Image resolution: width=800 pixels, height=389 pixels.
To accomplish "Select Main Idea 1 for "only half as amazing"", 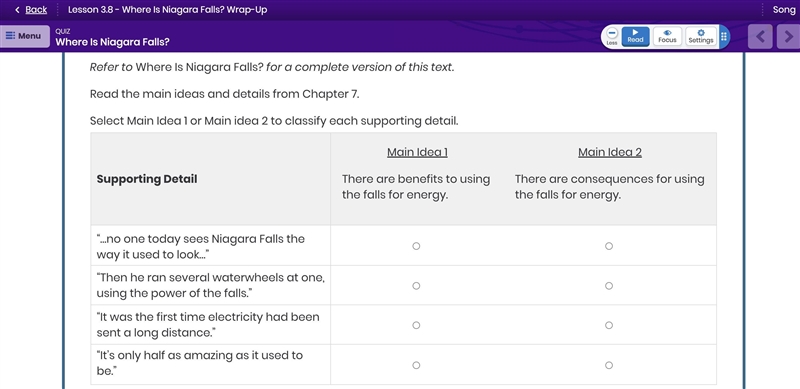I will [416, 365].
